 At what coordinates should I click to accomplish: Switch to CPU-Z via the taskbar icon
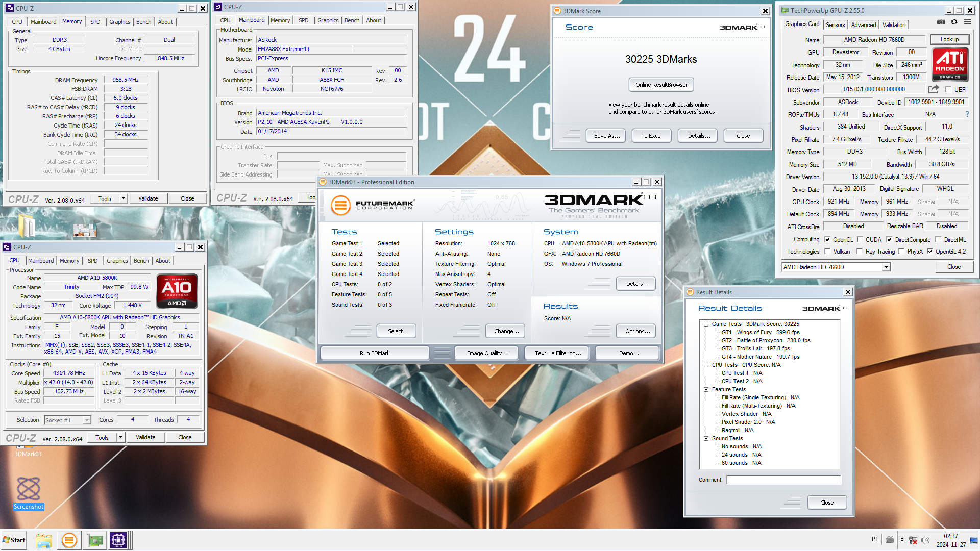point(118,540)
